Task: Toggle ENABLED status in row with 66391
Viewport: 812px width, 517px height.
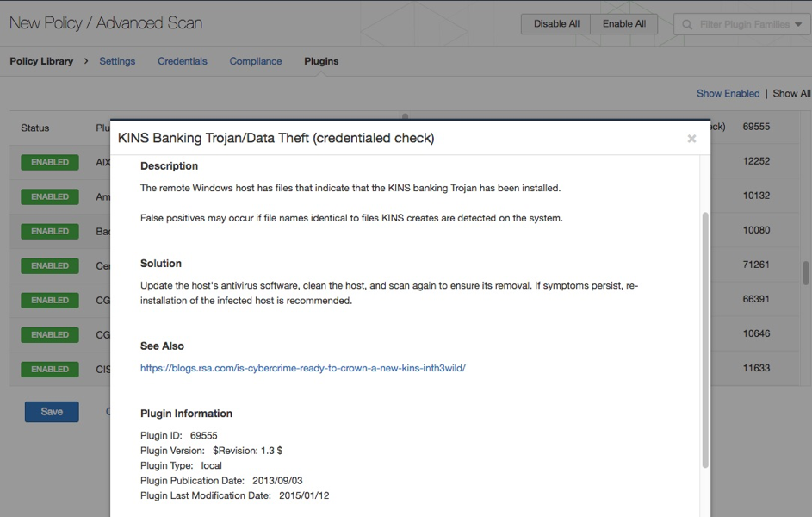Action: [x=50, y=300]
